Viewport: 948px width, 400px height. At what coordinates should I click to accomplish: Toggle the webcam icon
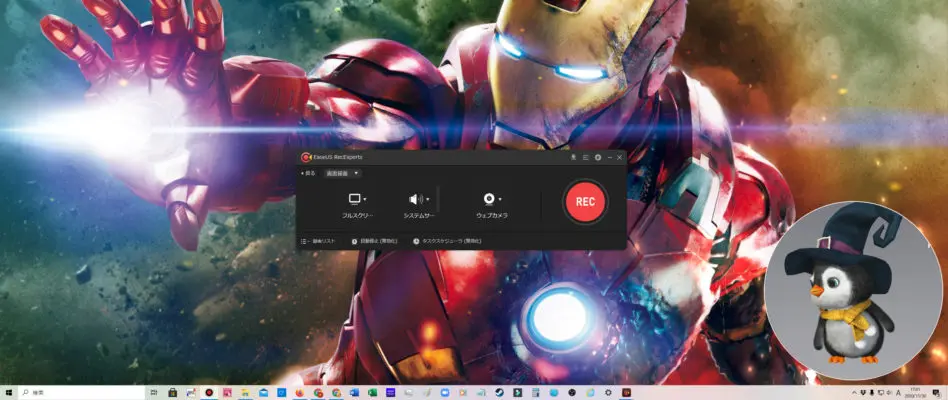pos(489,199)
